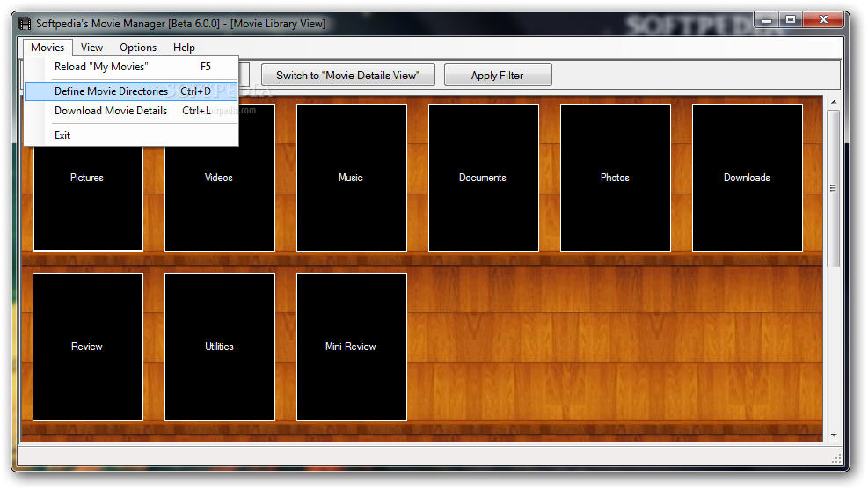Select the Utilities movie cover
This screenshot has height=490, width=868.
[220, 347]
